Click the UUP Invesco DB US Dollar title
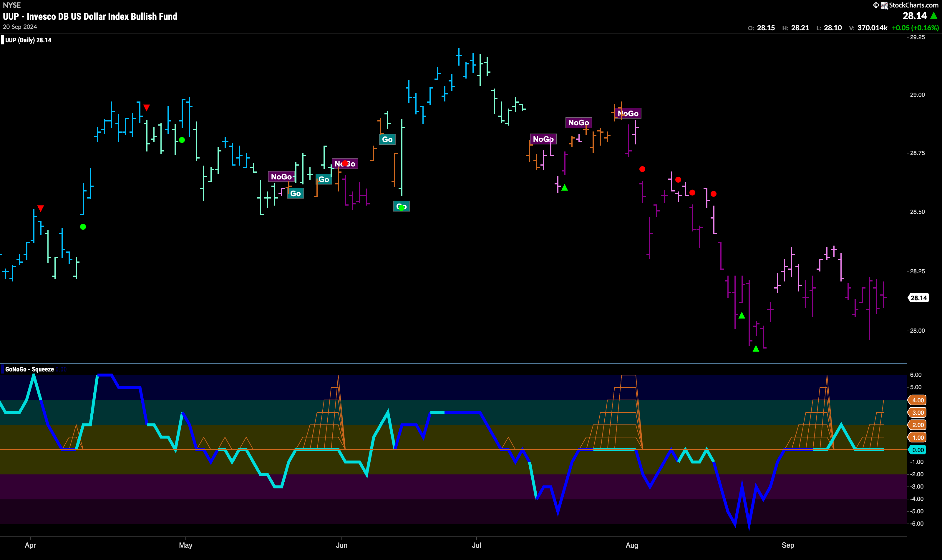This screenshot has height=560, width=942. 90,16
